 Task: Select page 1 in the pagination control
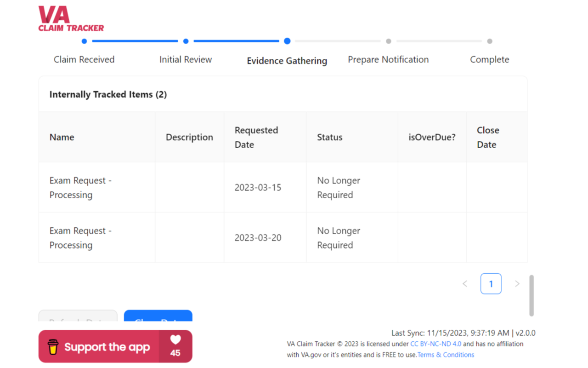click(491, 283)
